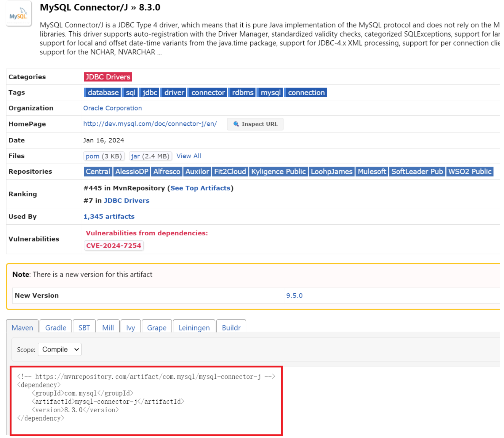Open the Fit2Cloud repository link

(x=230, y=172)
